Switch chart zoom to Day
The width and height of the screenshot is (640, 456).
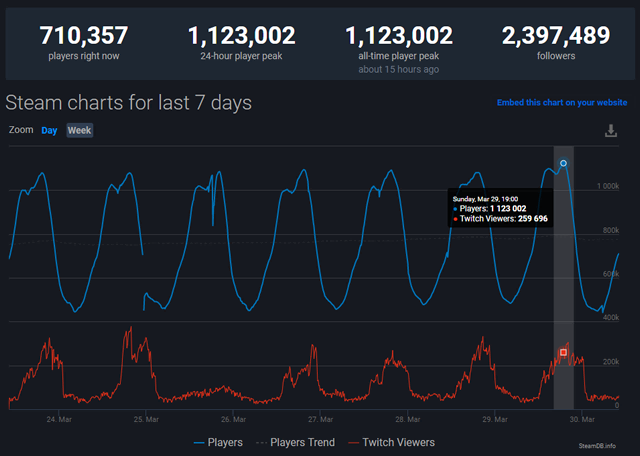49,130
